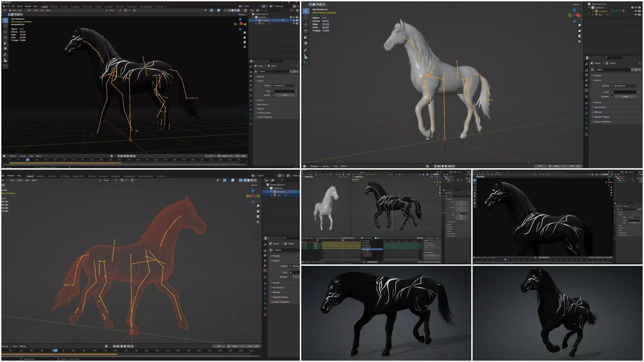Viewport: 644px width, 362px height.
Task: Click the pan hand icon in the wireframe-horse viewport
Action: (258, 211)
